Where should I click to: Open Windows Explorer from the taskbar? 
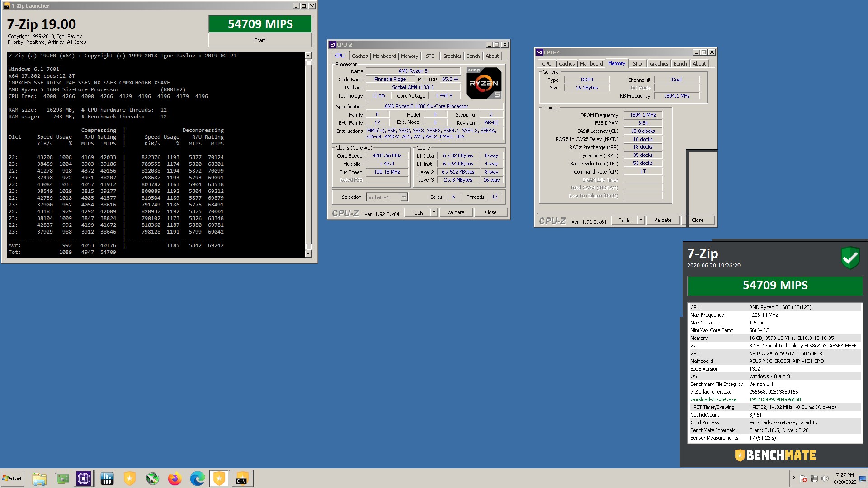(39, 479)
